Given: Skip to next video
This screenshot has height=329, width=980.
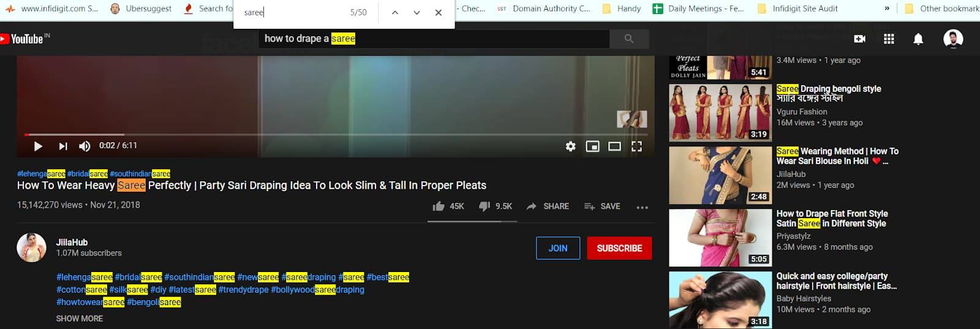Looking at the screenshot, I should [x=62, y=146].
